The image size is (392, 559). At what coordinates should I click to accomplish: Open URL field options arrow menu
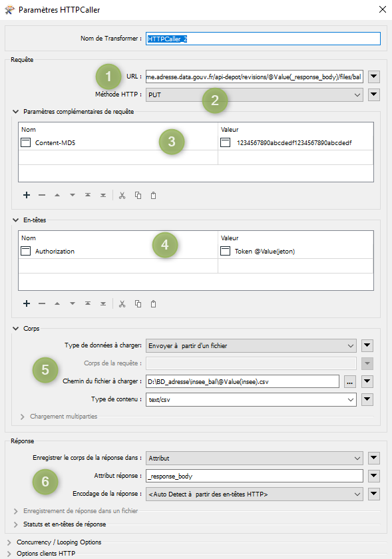click(374, 77)
